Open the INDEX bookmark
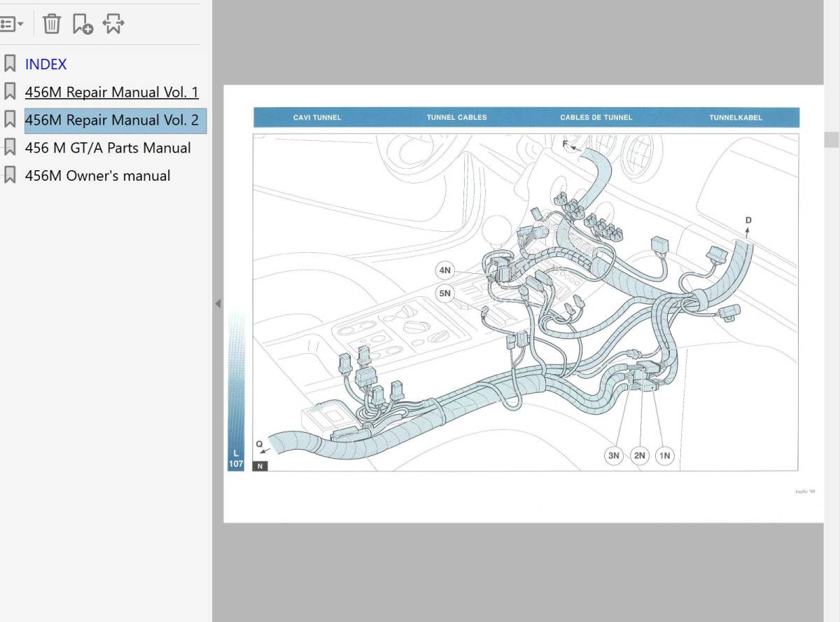 point(45,64)
